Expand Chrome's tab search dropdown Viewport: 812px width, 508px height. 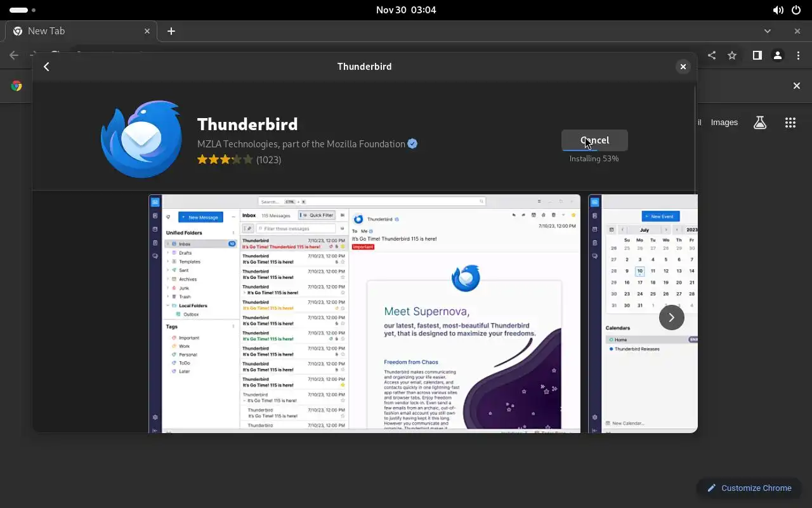(768, 31)
